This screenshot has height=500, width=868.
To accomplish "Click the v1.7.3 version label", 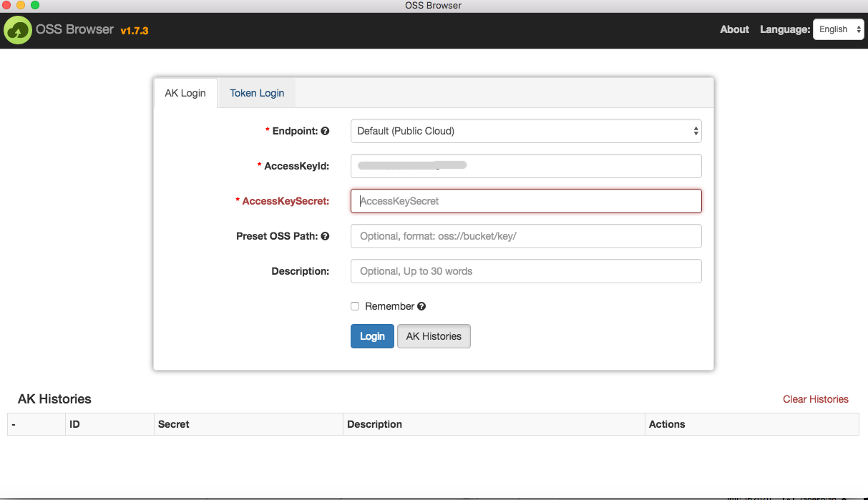I will click(135, 31).
